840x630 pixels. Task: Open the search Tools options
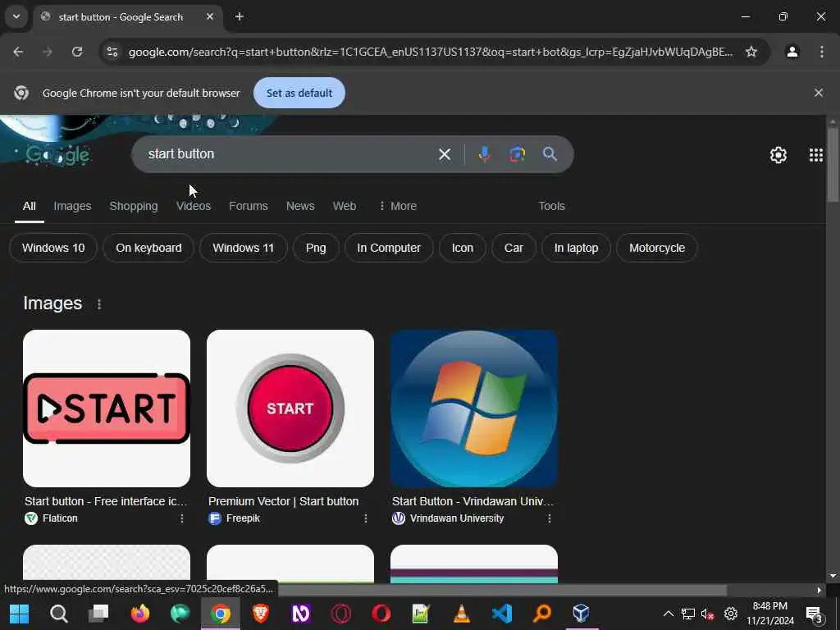tap(551, 206)
